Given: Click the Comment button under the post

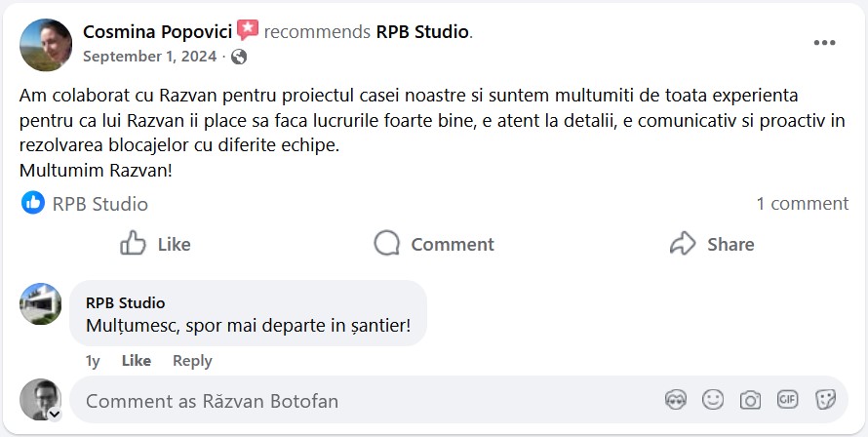Looking at the screenshot, I should pos(434,244).
